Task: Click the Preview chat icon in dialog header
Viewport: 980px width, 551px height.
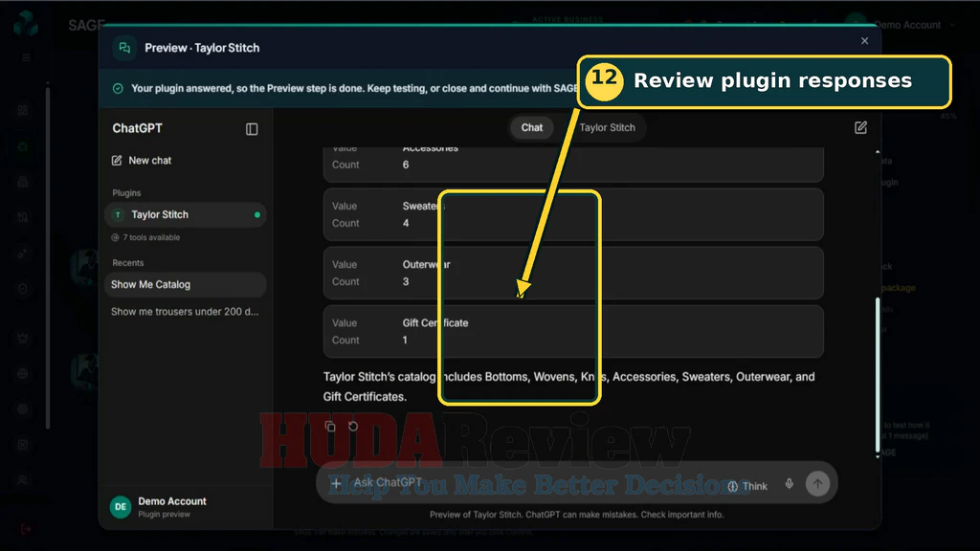Action: (124, 48)
